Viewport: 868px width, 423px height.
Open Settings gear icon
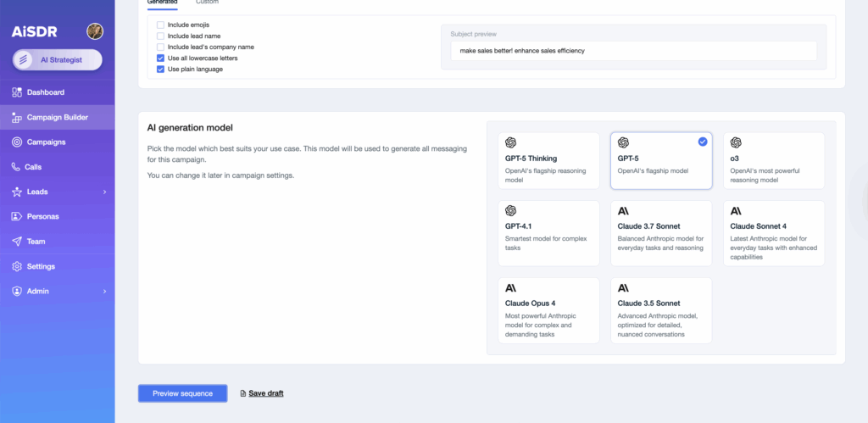pyautogui.click(x=17, y=267)
